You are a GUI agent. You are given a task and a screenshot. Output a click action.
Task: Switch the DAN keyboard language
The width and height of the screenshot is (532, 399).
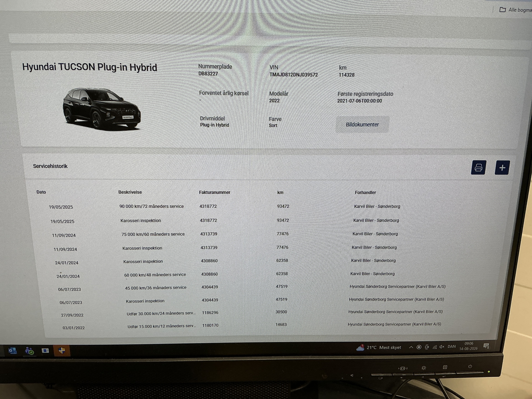coord(452,347)
